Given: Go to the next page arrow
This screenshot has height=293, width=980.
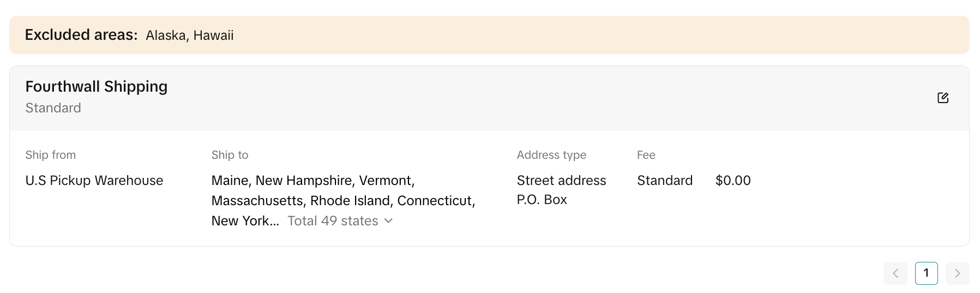Looking at the screenshot, I should tap(958, 273).
